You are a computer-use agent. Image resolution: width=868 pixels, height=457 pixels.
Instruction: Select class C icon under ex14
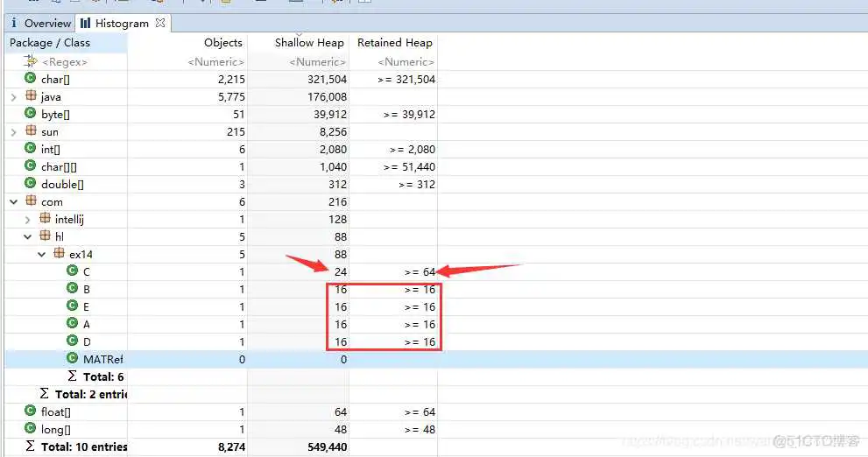tap(73, 271)
